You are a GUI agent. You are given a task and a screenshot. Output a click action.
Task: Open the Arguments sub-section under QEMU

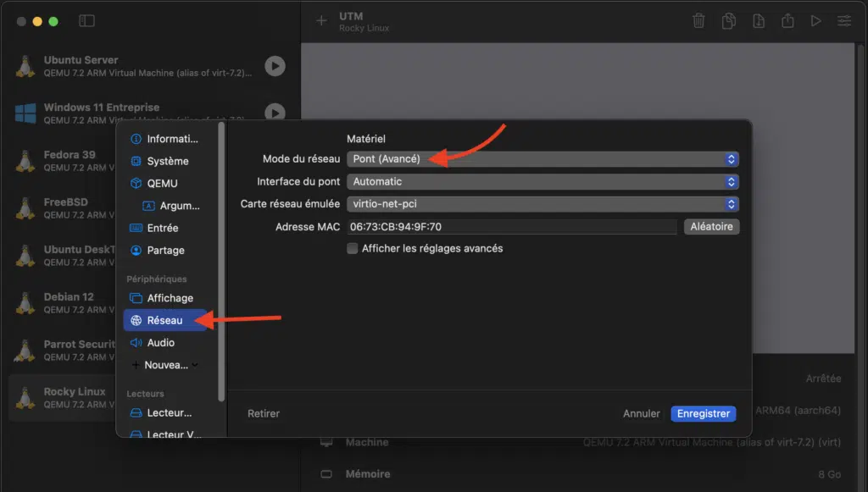coord(171,206)
